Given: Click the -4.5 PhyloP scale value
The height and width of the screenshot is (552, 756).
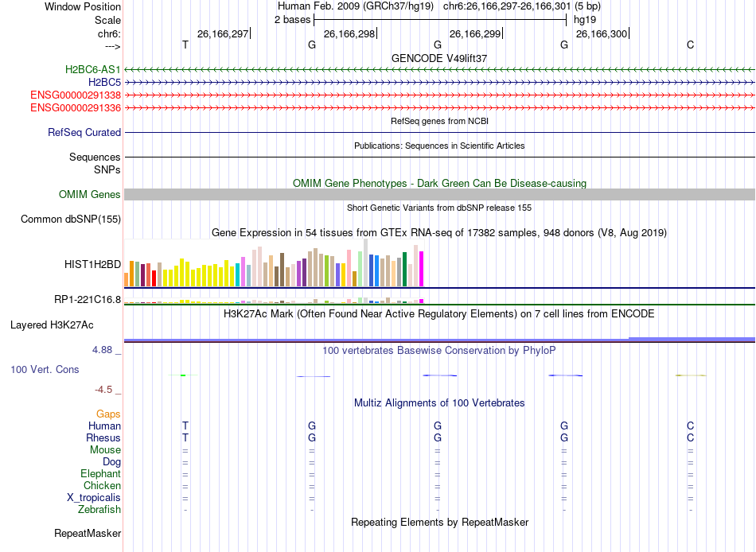Looking at the screenshot, I should (103, 390).
